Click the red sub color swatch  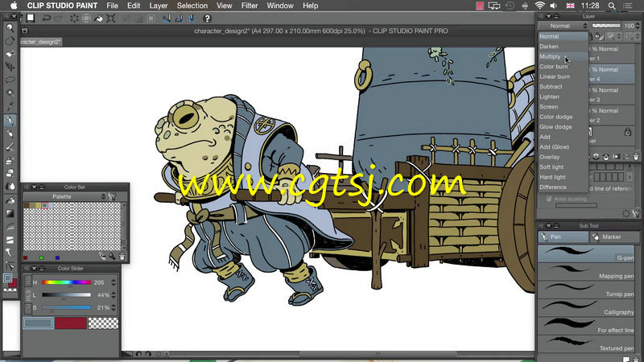click(71, 323)
